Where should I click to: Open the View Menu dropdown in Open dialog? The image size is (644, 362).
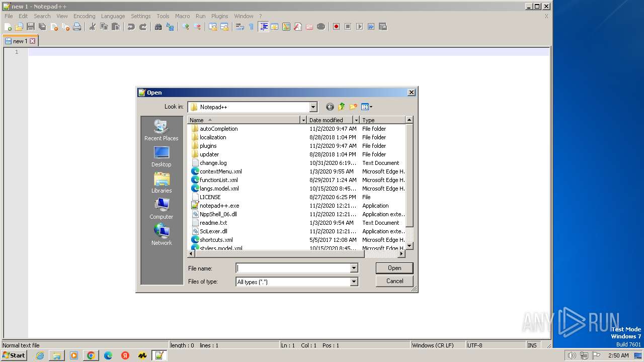[366, 107]
